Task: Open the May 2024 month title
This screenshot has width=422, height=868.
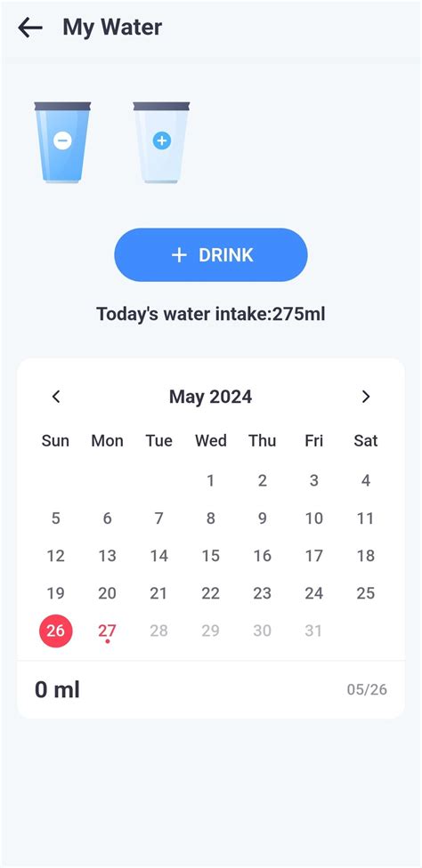Action: pos(210,397)
